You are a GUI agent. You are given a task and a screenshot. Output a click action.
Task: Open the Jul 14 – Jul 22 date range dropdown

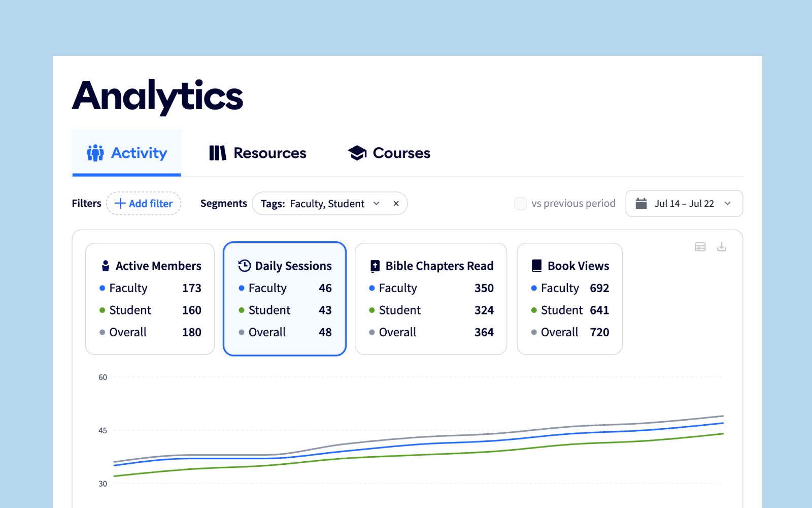pos(684,204)
